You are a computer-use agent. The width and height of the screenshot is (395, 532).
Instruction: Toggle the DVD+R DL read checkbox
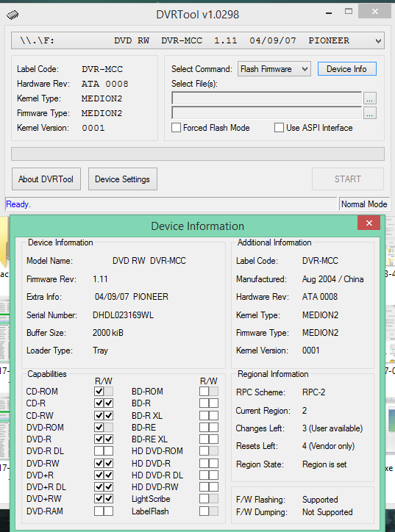[99, 487]
